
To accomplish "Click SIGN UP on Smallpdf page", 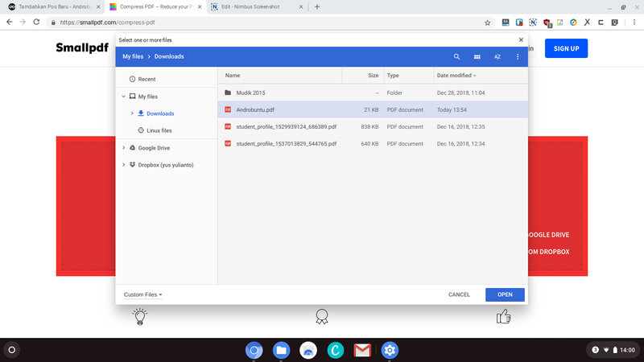I will [566, 48].
